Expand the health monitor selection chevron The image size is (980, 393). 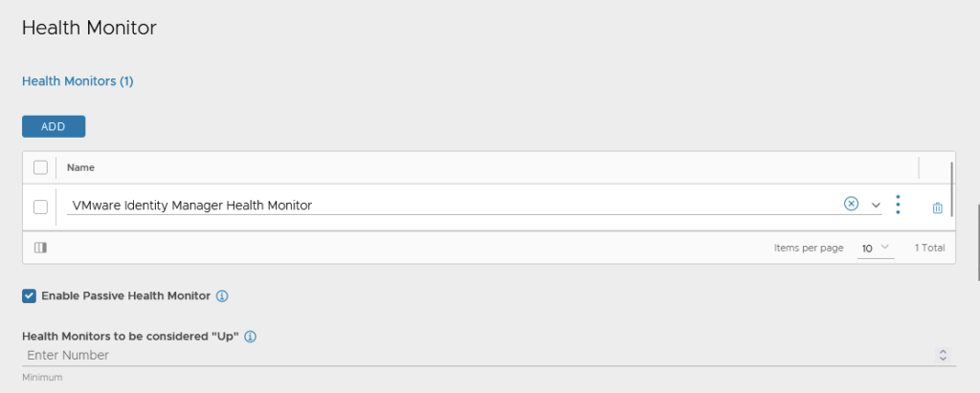[876, 206]
